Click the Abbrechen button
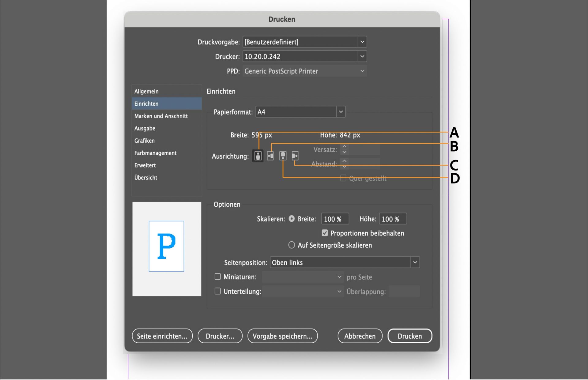This screenshot has height=380, width=588. click(360, 336)
